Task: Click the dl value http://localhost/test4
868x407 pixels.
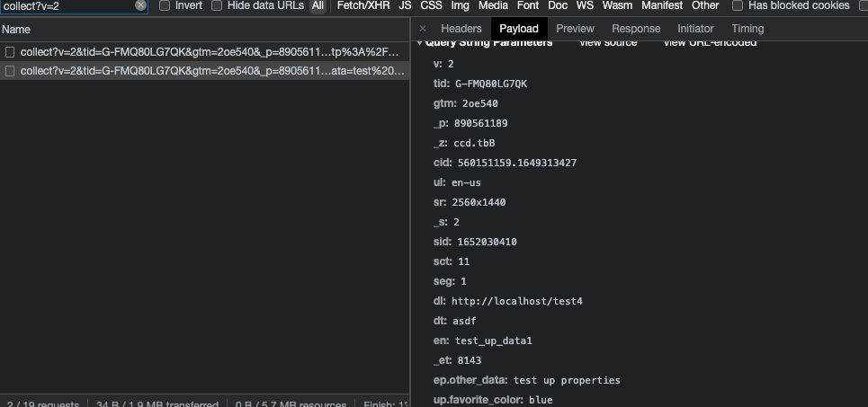Action: pos(517,301)
